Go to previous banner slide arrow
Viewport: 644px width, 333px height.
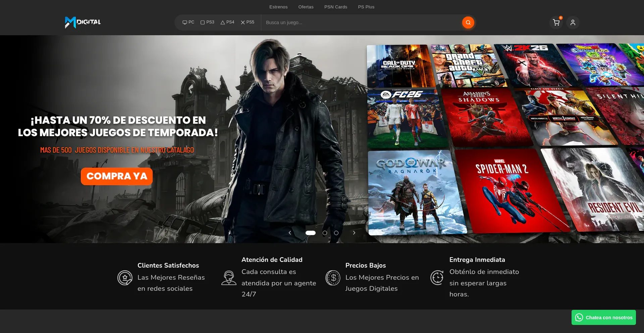(290, 233)
